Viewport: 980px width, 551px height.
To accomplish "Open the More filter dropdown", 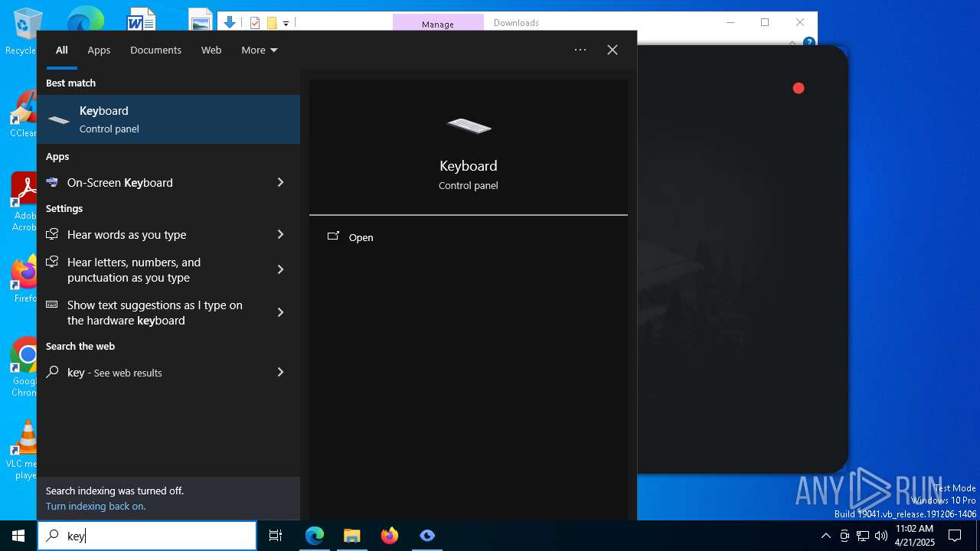I will point(260,50).
